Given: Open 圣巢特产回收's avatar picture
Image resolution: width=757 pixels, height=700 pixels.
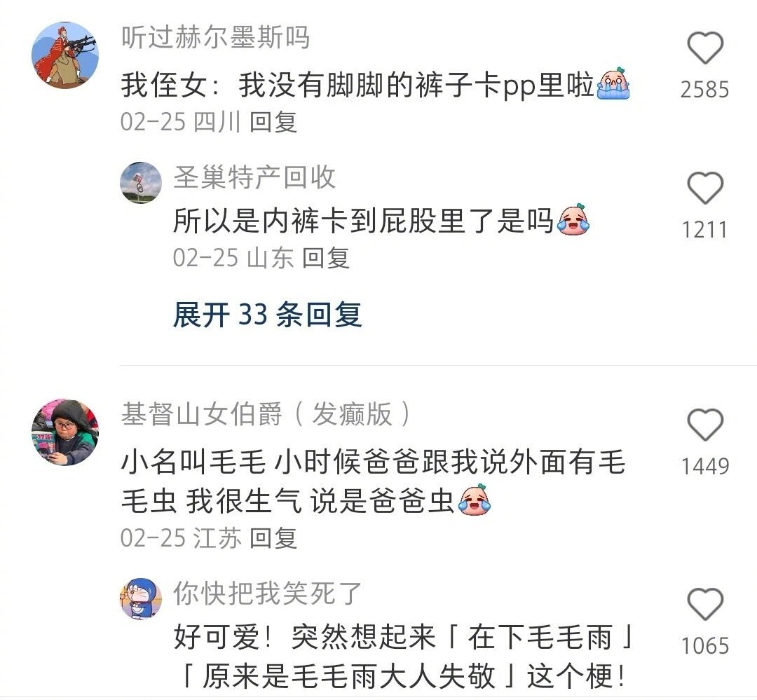Looking at the screenshot, I should pyautogui.click(x=141, y=182).
